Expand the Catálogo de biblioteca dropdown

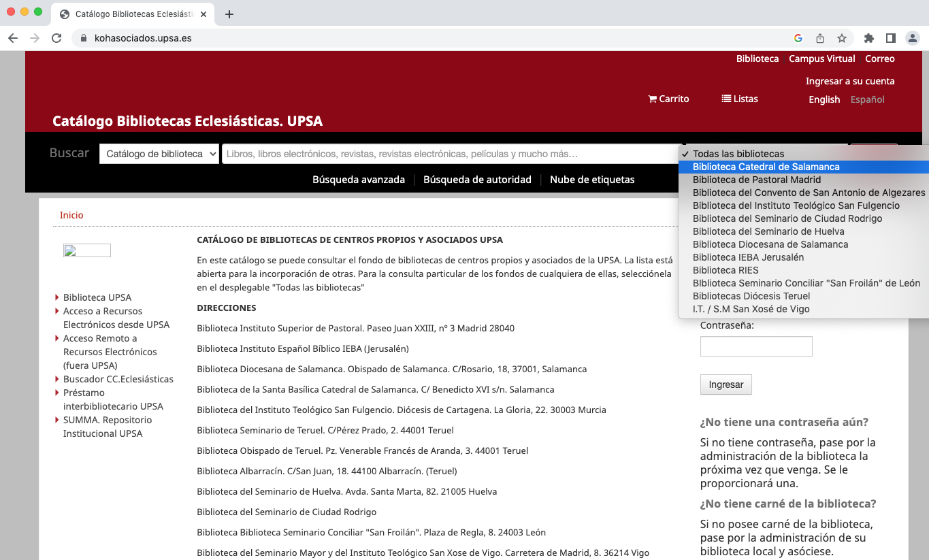click(x=159, y=154)
